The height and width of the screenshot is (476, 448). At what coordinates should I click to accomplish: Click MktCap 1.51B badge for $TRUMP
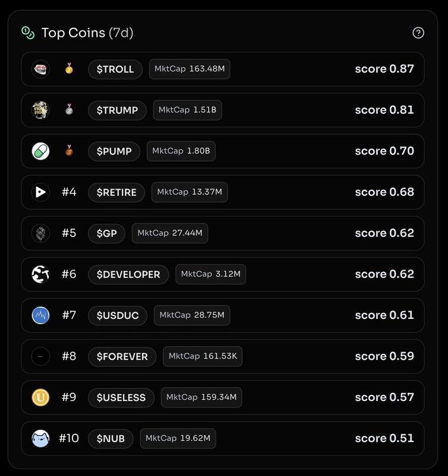click(x=187, y=110)
